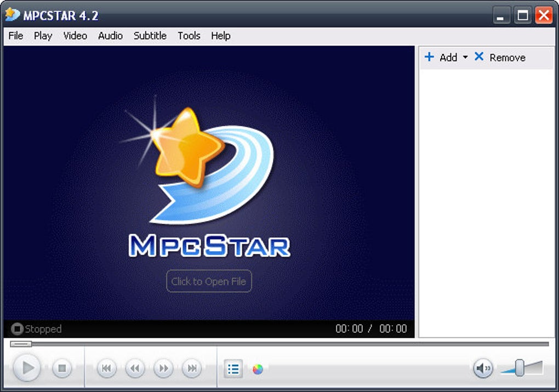Close the MPCSTAR window
This screenshot has height=392, width=559.
(x=544, y=15)
